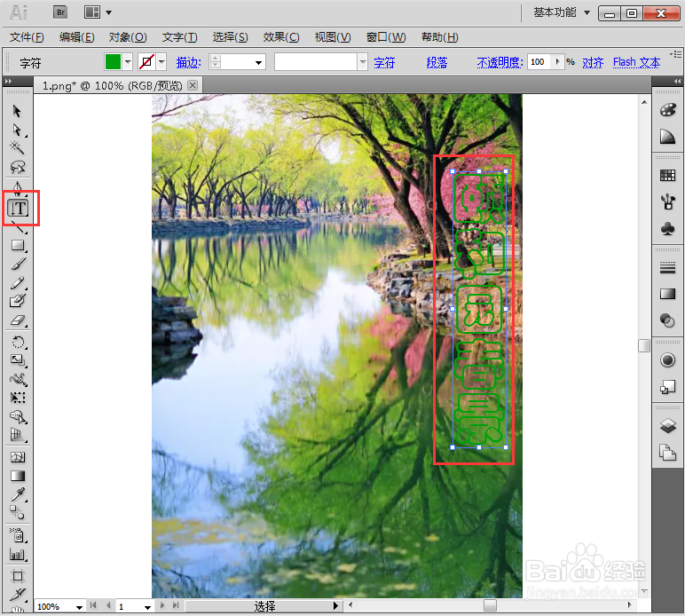Select the Mesh tool
The height and width of the screenshot is (616, 685).
click(18, 457)
